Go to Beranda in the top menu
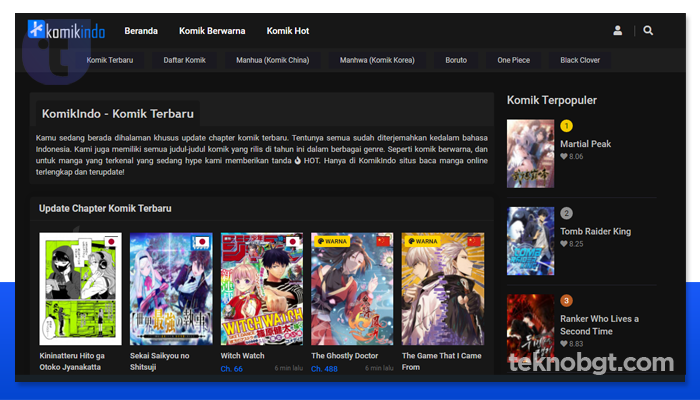700x400 pixels. click(x=141, y=31)
